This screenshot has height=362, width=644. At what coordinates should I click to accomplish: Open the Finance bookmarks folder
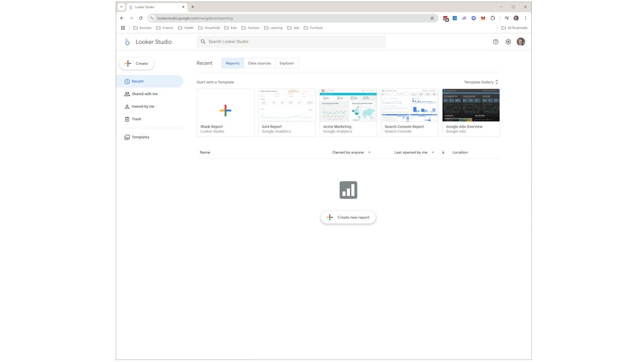pyautogui.click(x=165, y=28)
